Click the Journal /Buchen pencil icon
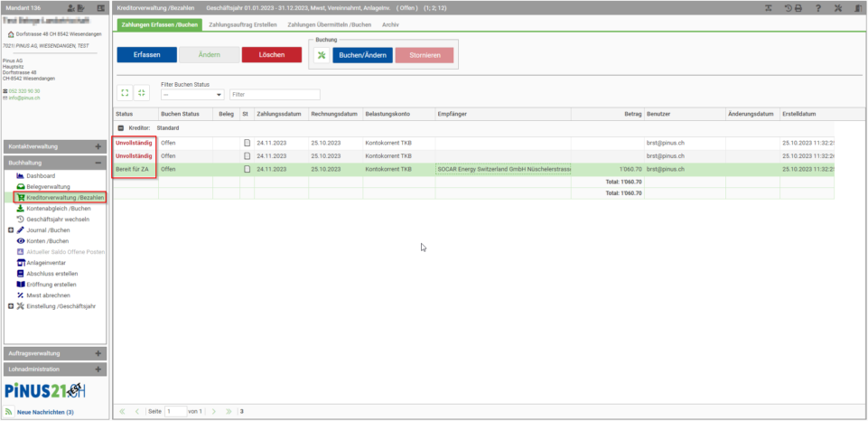Image resolution: width=868 pixels, height=421 pixels. [21, 229]
